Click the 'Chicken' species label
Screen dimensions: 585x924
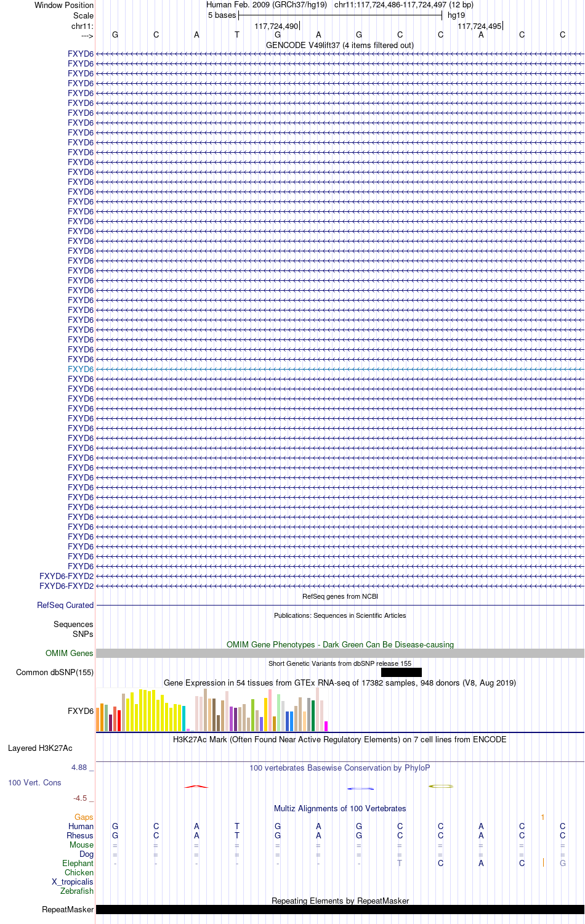pos(79,872)
